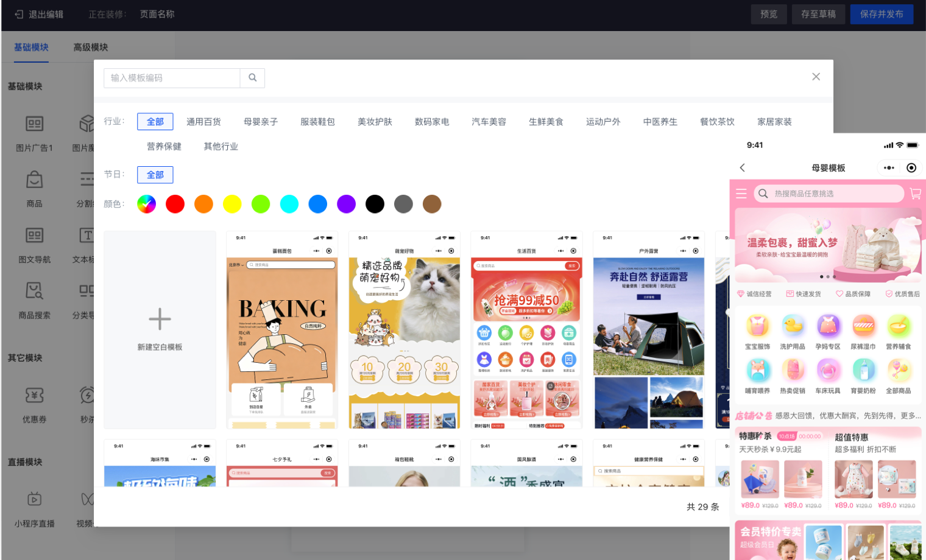Viewport: 926px width, 560px height.
Task: Open the BAKING bakery template thumbnail
Action: 282,330
